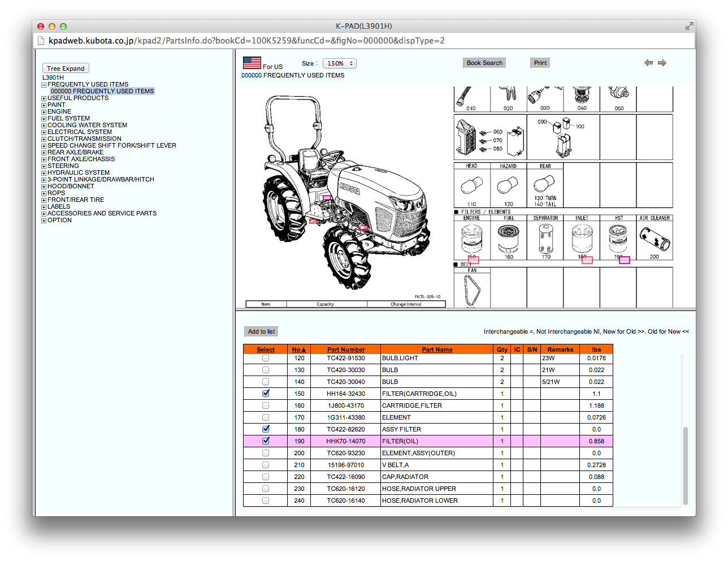Expand the OPTION tree node
Viewport: 728px width, 561px height.
(44, 221)
